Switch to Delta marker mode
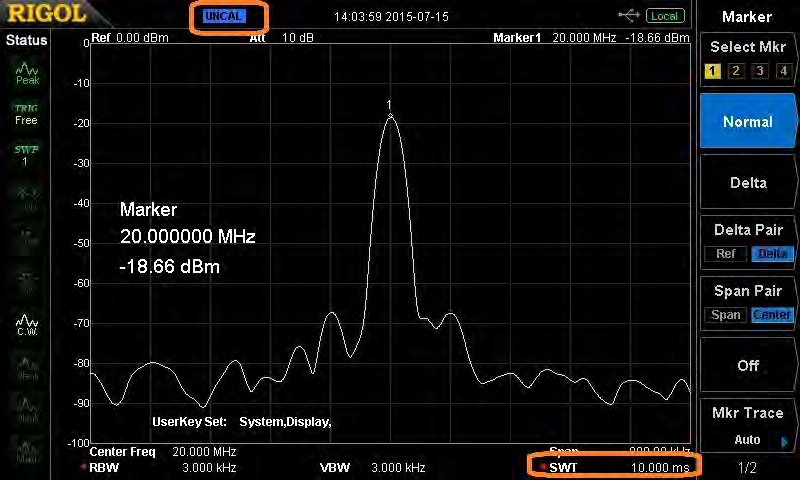Screen dimensions: 800x480 coord(748,183)
